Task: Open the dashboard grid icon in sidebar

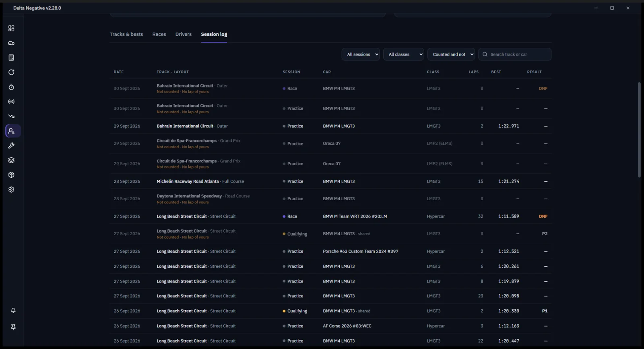Action: (x=11, y=28)
